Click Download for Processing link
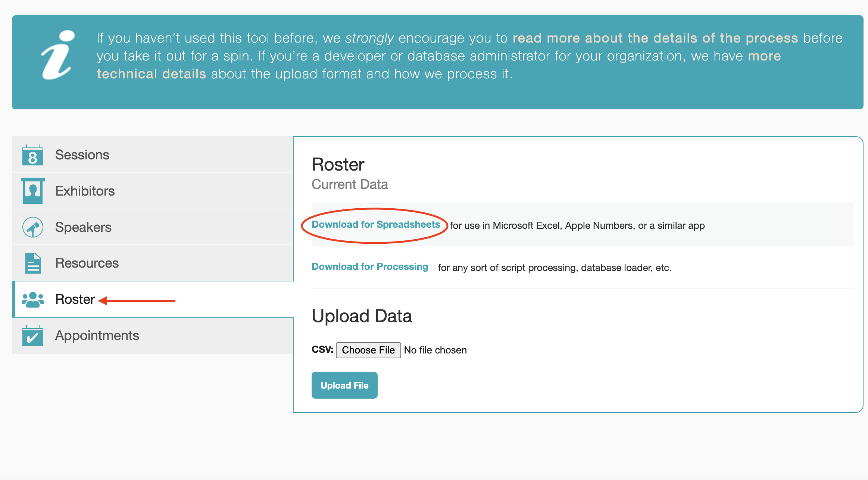Screen dimensions: 868x480 pos(369,267)
